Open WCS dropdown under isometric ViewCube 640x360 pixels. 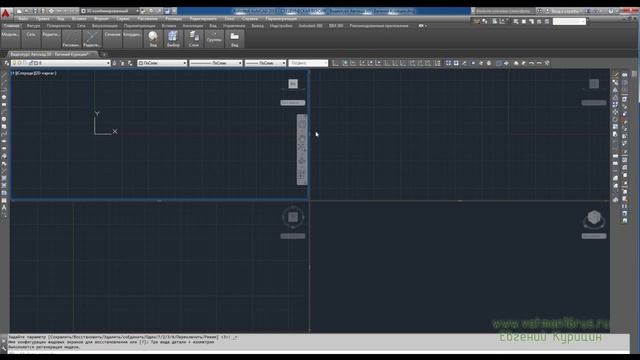click(594, 236)
